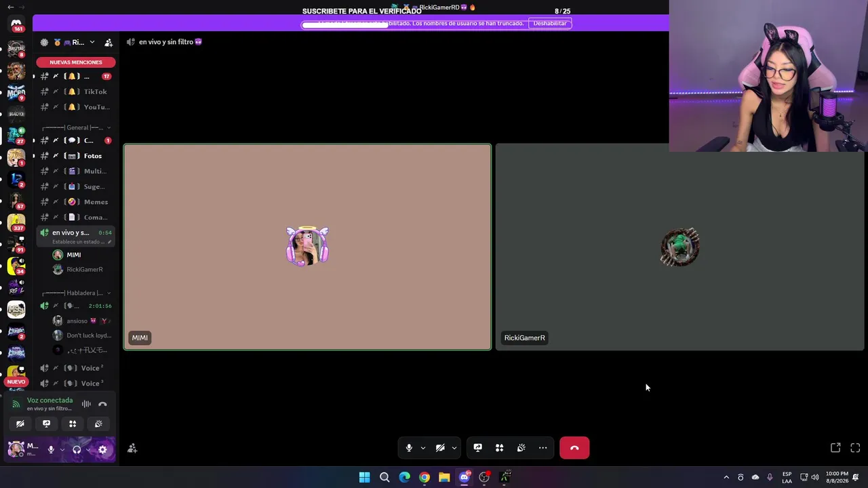The width and height of the screenshot is (868, 488).
Task: Click the NUEVO unread servers pill
Action: point(16,382)
